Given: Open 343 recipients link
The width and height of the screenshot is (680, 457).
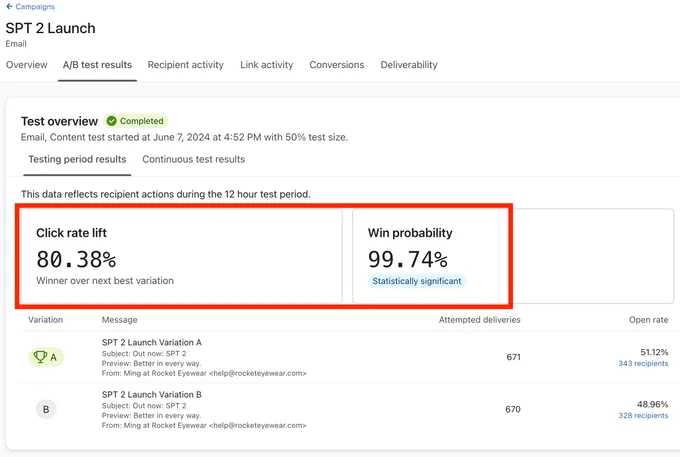Looking at the screenshot, I should pyautogui.click(x=643, y=363).
